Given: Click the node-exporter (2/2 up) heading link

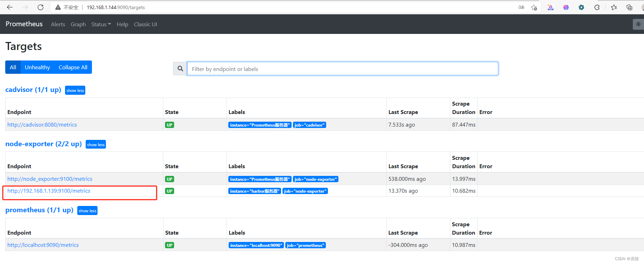Looking at the screenshot, I should pyautogui.click(x=44, y=144).
